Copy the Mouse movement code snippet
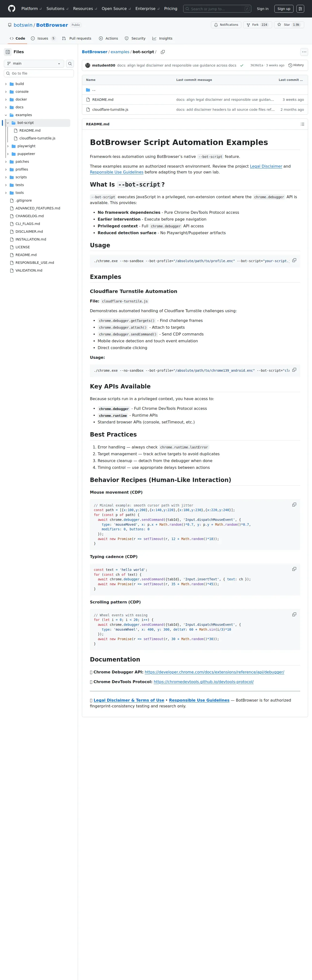This screenshot has width=312, height=980. tap(294, 505)
